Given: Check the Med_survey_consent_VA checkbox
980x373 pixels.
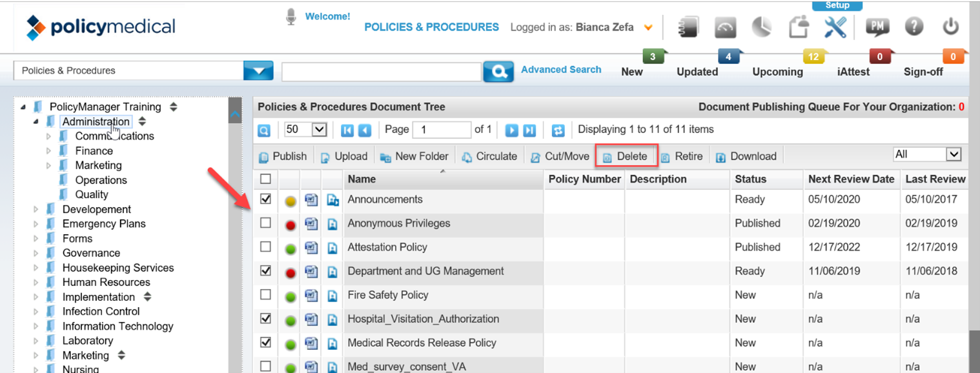Looking at the screenshot, I should (x=265, y=367).
